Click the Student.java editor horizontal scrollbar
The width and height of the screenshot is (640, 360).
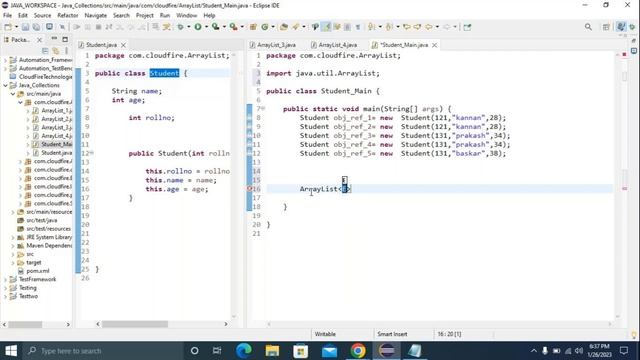[x=135, y=324]
